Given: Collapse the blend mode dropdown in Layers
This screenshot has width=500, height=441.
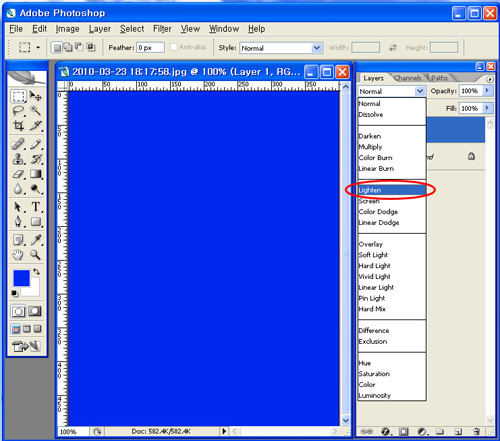Looking at the screenshot, I should [x=419, y=91].
